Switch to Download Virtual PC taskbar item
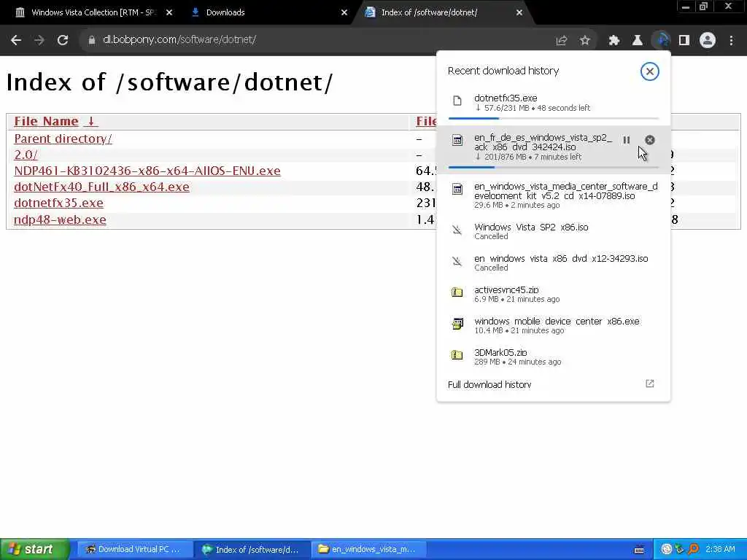This screenshot has width=747, height=560. [134, 550]
